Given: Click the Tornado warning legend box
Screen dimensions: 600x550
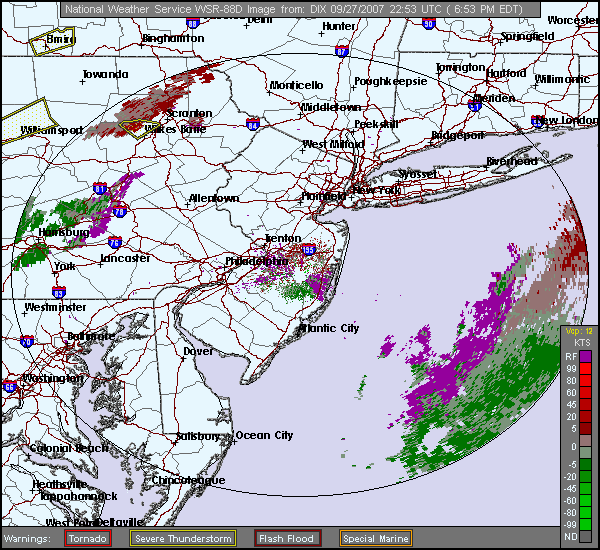Looking at the screenshot, I should (x=88, y=538).
